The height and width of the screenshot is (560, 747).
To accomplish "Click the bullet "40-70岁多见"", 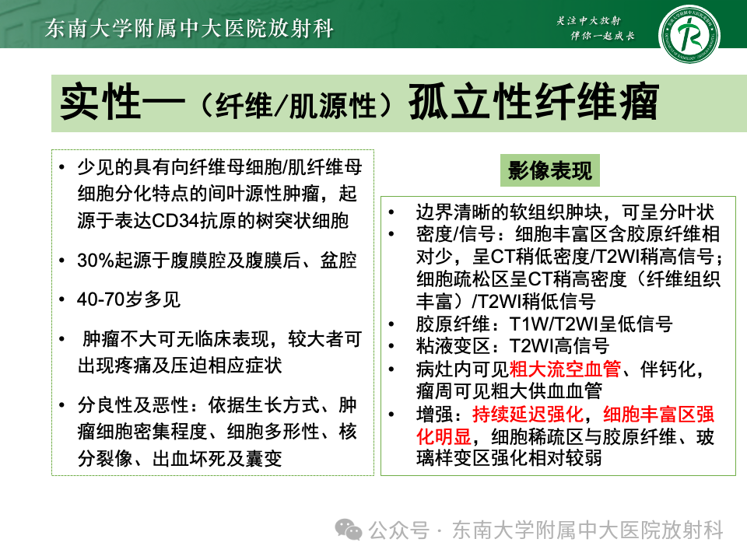I will pos(128,299).
